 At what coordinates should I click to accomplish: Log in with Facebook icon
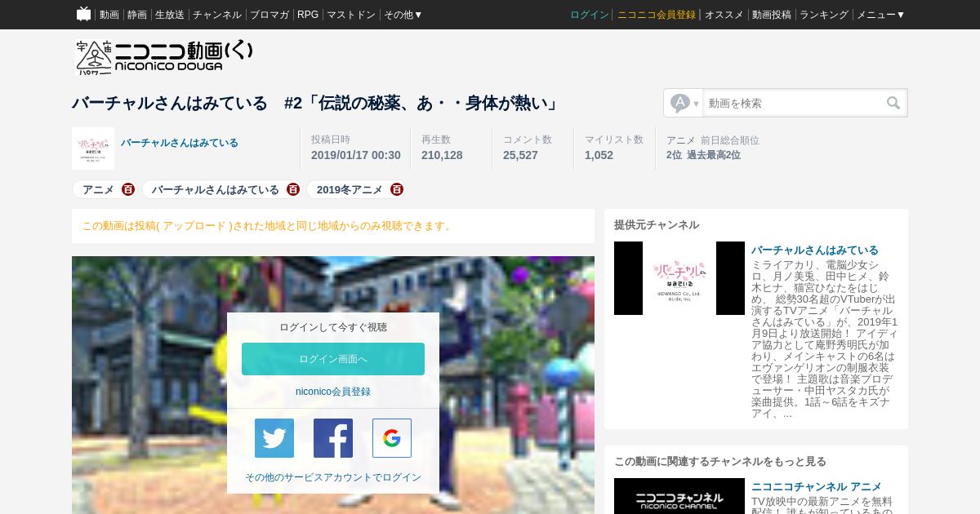click(x=333, y=438)
